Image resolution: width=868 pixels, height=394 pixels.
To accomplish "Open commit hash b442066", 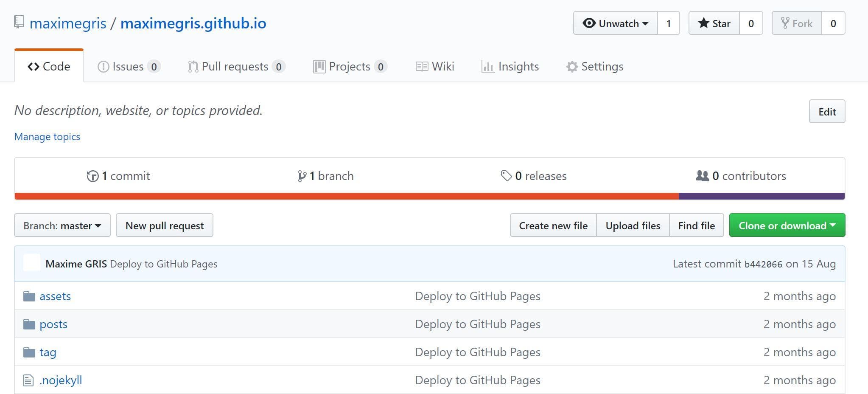I will [763, 264].
